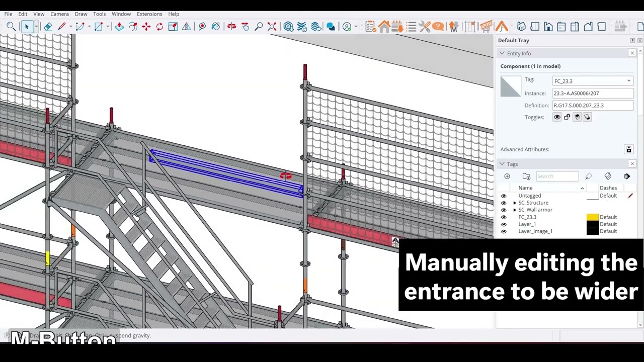Click the Add Tag plus icon
Screen dimensions: 644x362
point(507,176)
